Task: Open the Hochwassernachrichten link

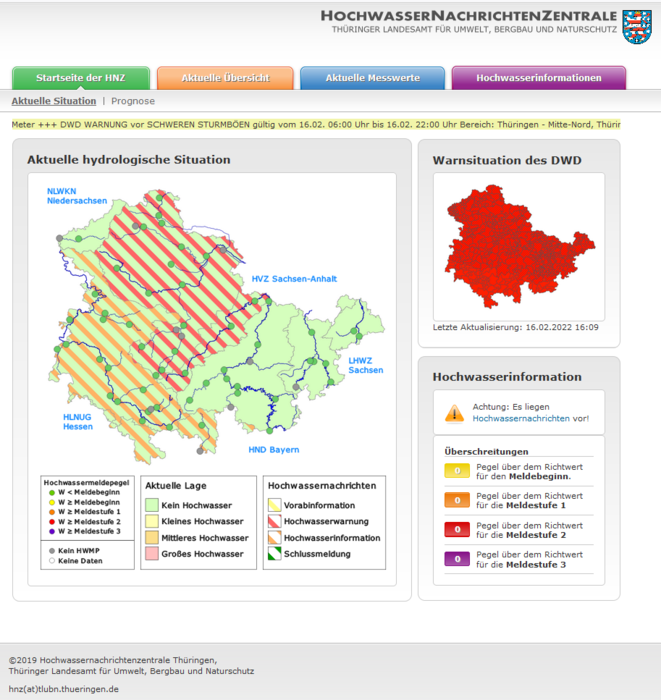Action: tap(521, 419)
